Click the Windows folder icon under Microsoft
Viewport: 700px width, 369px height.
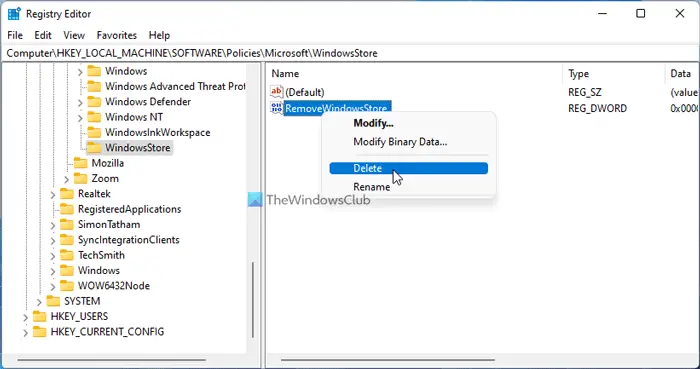[x=94, y=71]
